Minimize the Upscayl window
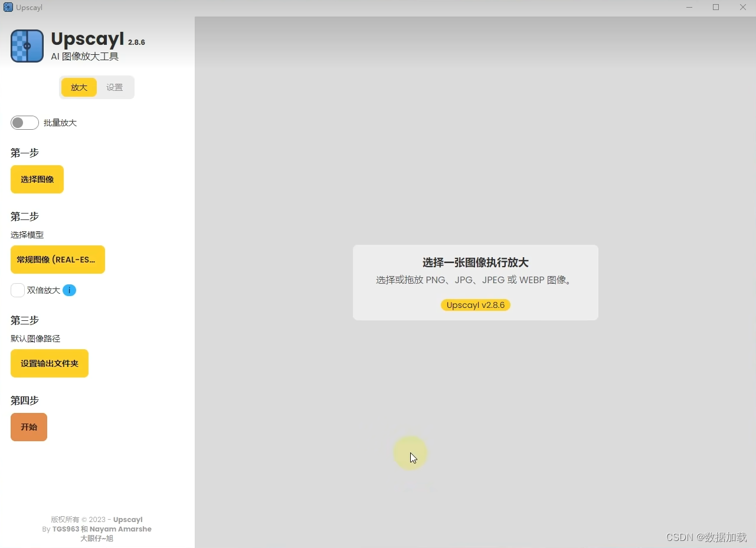The width and height of the screenshot is (756, 548). pyautogui.click(x=689, y=7)
